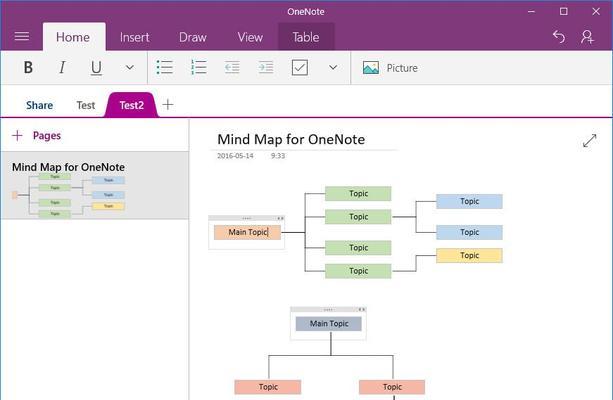Click the bottom green Topic box

[x=358, y=271]
